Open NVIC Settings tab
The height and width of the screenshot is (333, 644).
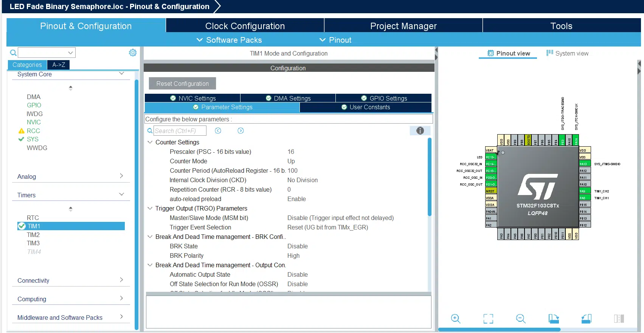click(x=192, y=98)
